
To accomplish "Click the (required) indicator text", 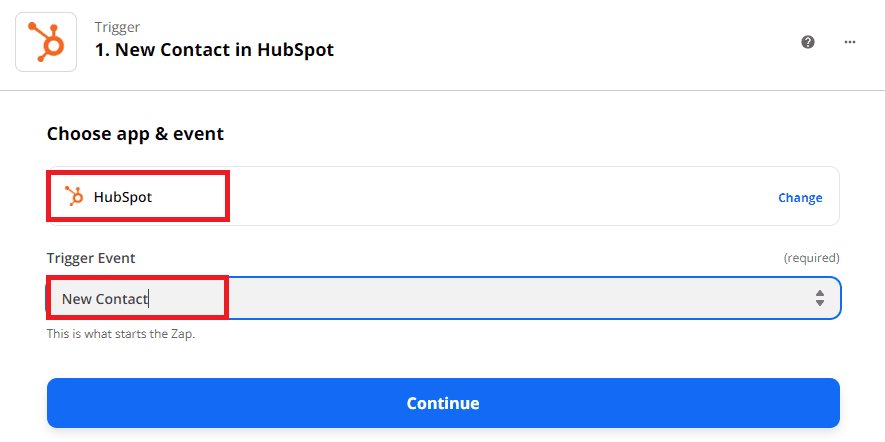I will [811, 258].
